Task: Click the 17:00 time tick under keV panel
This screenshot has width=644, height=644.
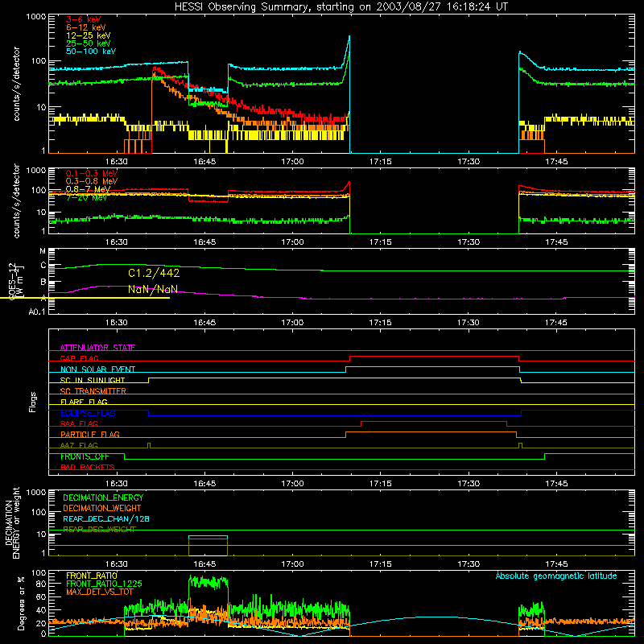Action: 292,162
